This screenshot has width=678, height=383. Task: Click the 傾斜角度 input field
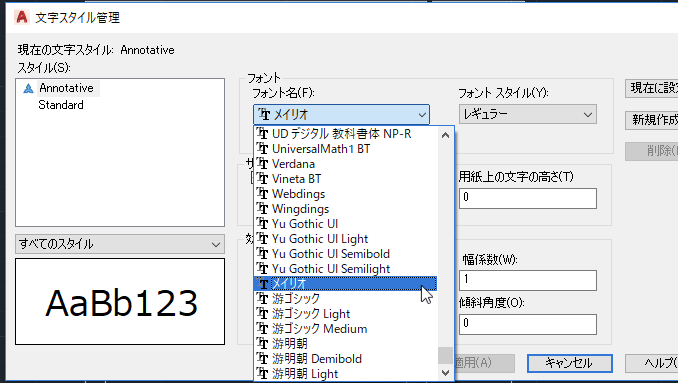click(x=528, y=324)
